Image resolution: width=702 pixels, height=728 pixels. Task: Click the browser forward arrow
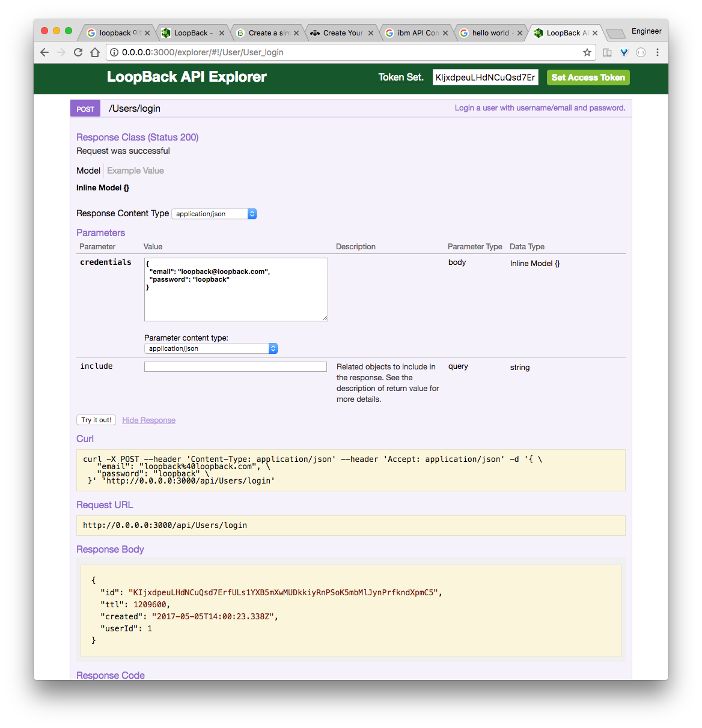(x=61, y=52)
